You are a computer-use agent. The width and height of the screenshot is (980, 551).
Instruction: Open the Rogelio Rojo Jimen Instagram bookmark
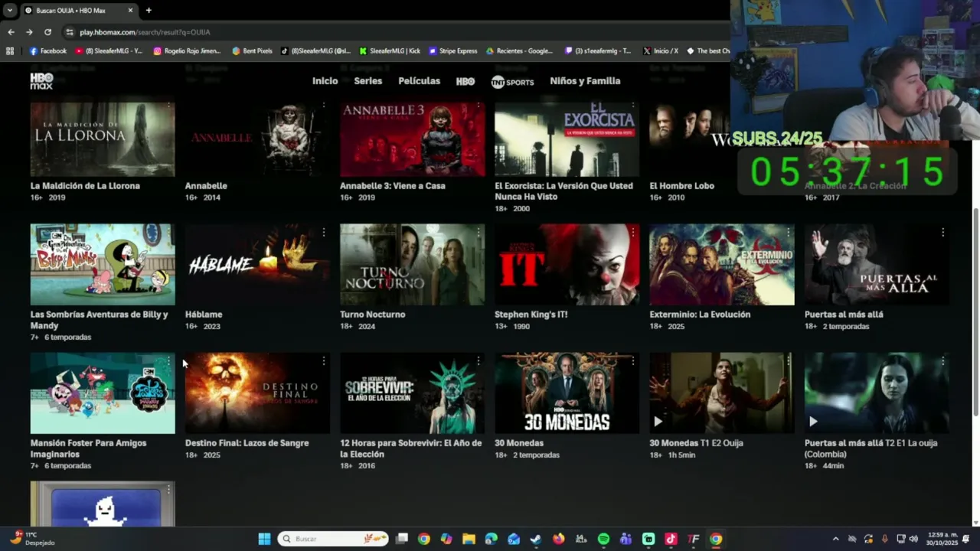pos(188,51)
